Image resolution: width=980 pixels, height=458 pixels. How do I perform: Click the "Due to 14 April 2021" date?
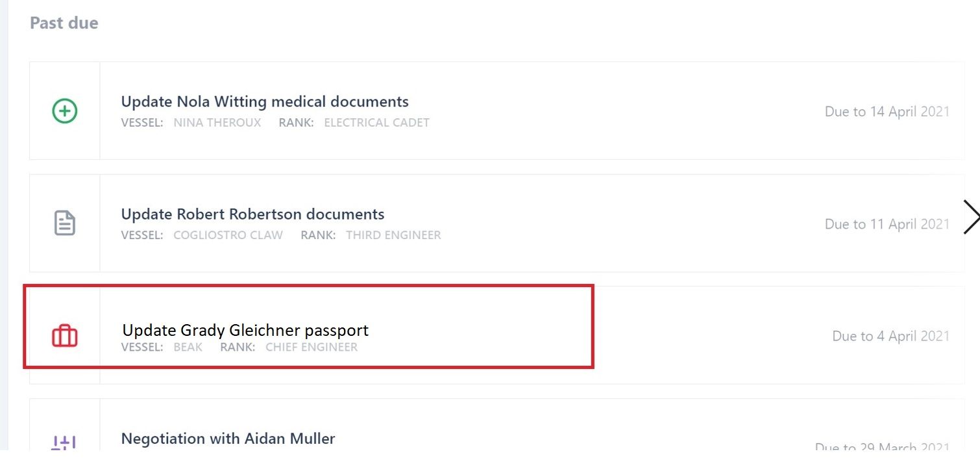tap(887, 112)
